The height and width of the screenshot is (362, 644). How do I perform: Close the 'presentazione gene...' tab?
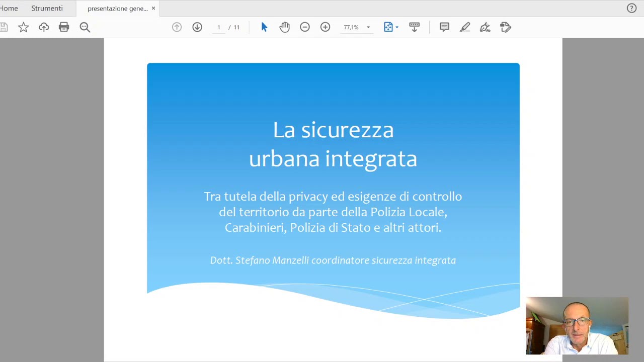153,8
